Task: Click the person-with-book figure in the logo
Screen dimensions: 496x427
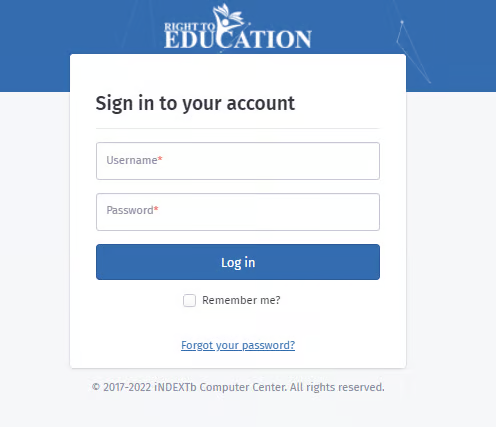Action: pos(229,19)
